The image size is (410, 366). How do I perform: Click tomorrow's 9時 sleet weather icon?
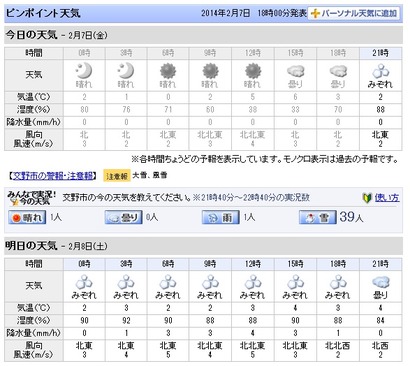pos(210,282)
